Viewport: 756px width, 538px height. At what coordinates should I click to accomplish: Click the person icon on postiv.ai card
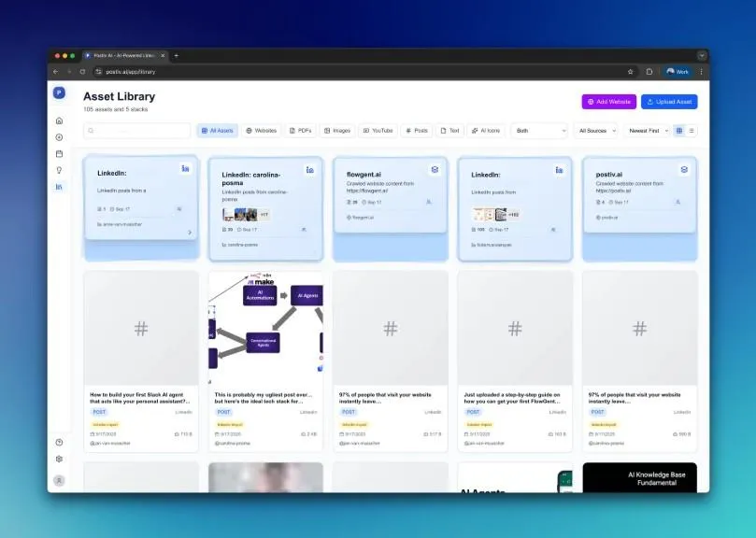pyautogui.click(x=678, y=202)
